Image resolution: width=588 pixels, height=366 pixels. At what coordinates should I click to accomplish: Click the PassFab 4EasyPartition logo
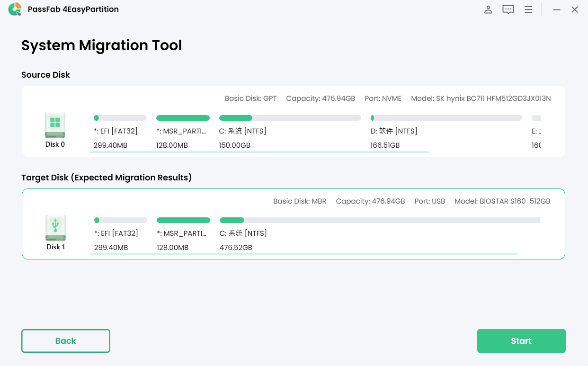pos(14,9)
